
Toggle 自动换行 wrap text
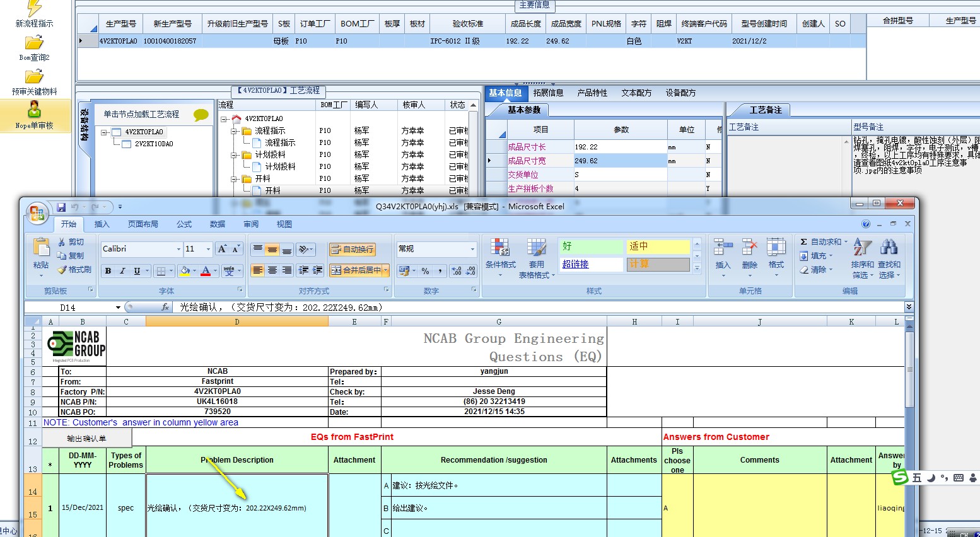352,250
